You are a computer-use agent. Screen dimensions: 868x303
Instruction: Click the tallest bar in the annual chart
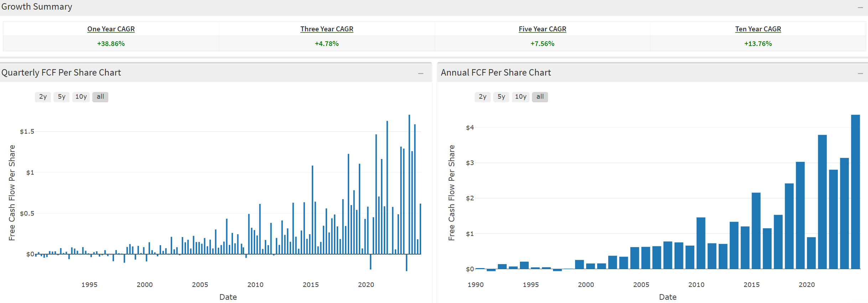(x=855, y=192)
